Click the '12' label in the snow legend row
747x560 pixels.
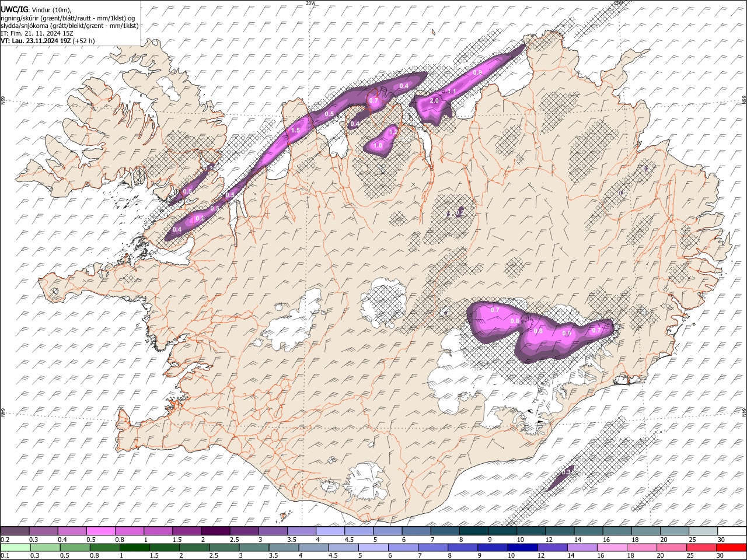[x=549, y=540]
